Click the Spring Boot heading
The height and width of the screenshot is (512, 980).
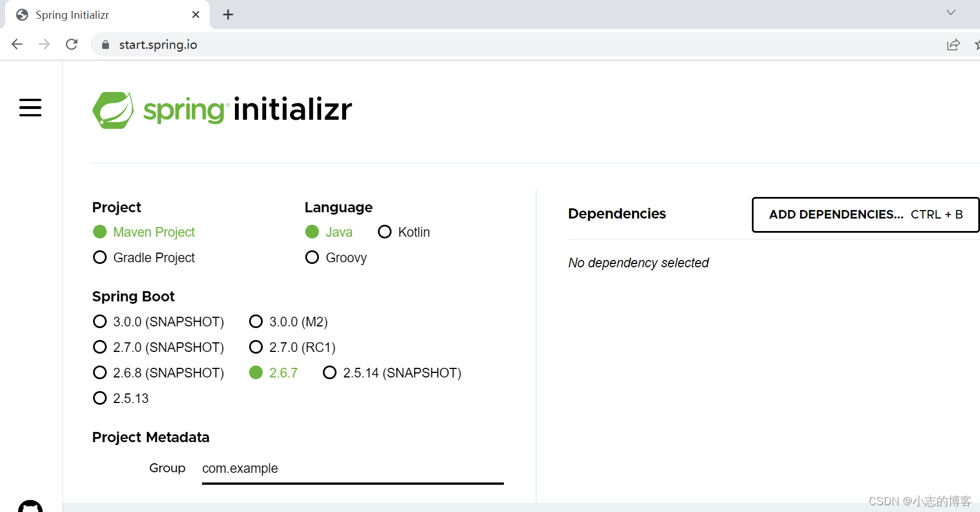133,296
